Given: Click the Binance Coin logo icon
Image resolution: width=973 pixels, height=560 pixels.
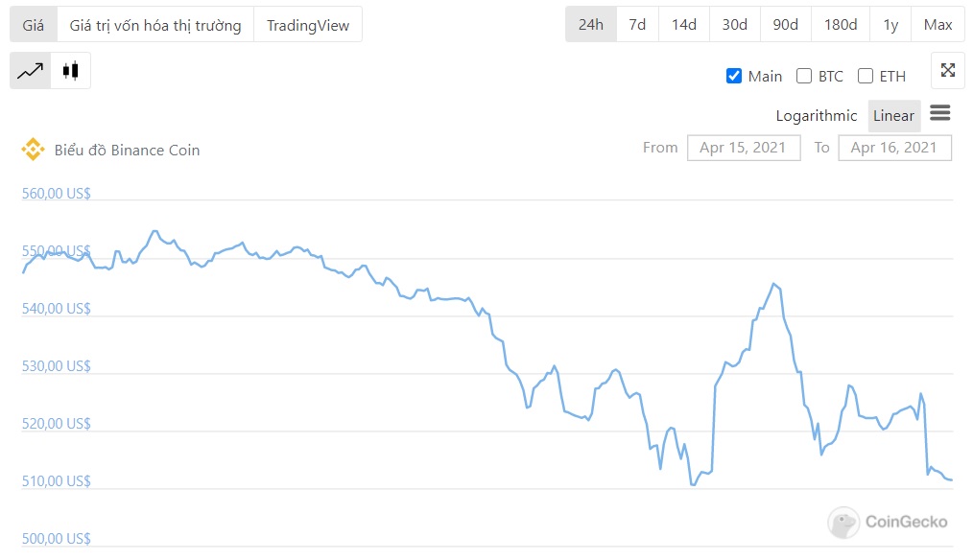Looking at the screenshot, I should pyautogui.click(x=33, y=150).
